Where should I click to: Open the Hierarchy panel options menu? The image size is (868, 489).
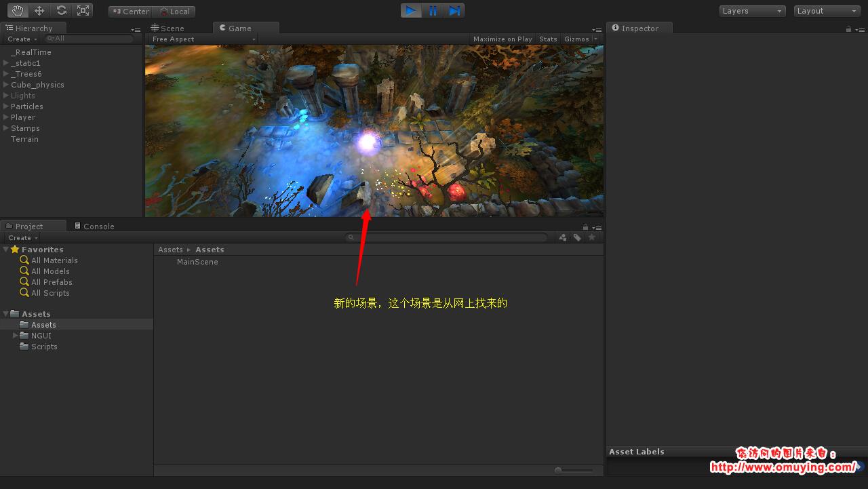(136, 30)
